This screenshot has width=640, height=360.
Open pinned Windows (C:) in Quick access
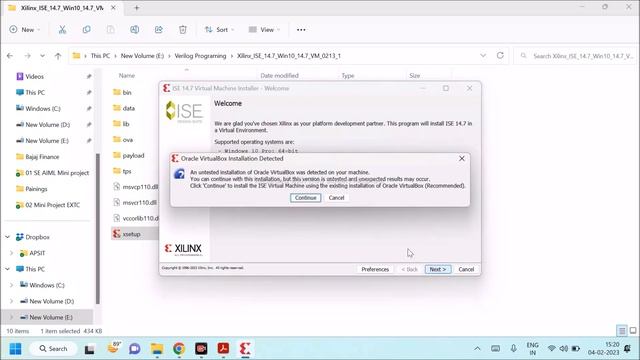tap(42, 109)
